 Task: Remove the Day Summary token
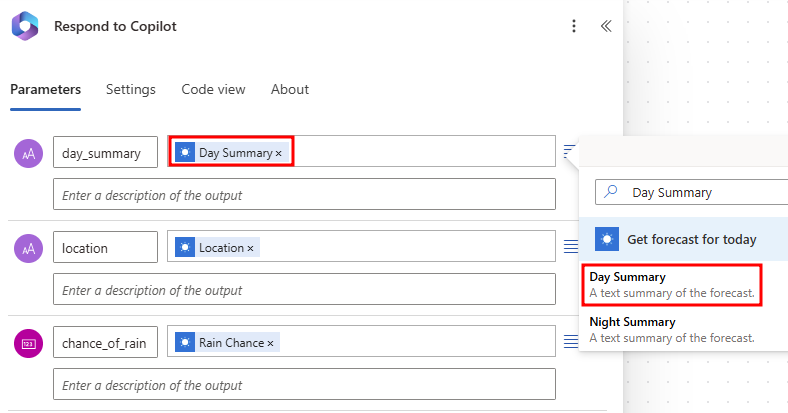279,153
